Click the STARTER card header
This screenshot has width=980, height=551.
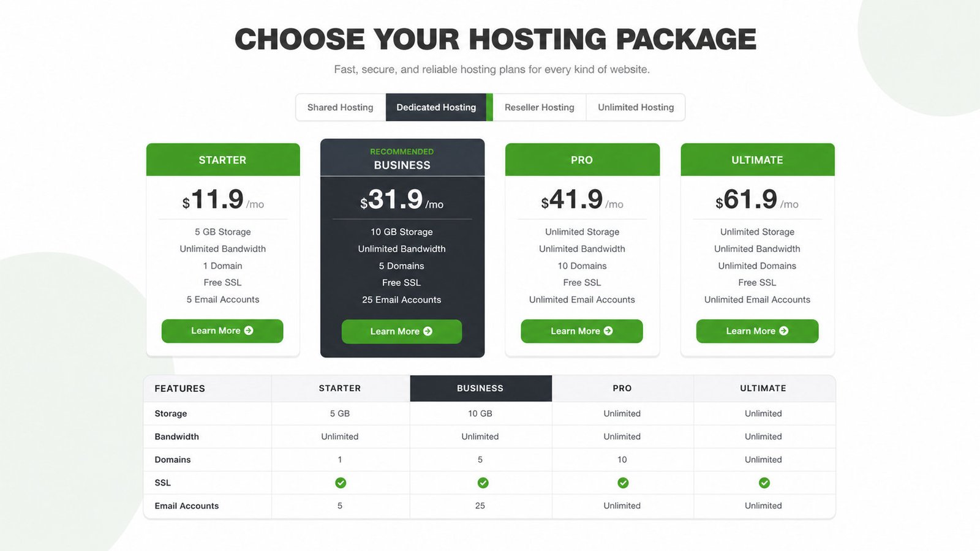[x=223, y=160]
